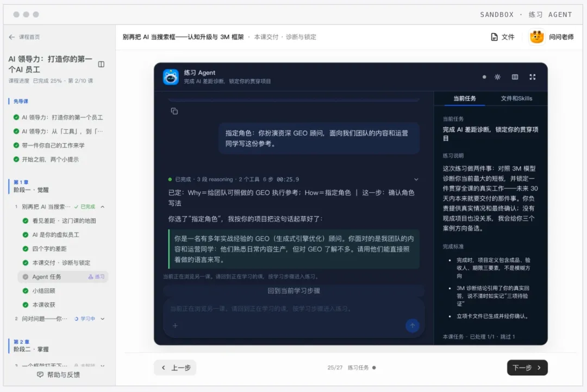Click the plus attachment icon in chat input

coord(175,325)
